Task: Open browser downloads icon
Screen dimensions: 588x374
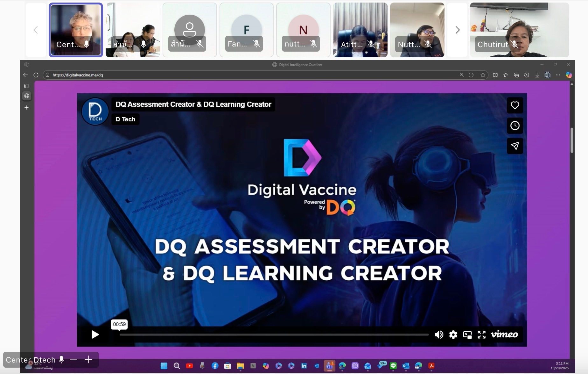Action: click(537, 75)
